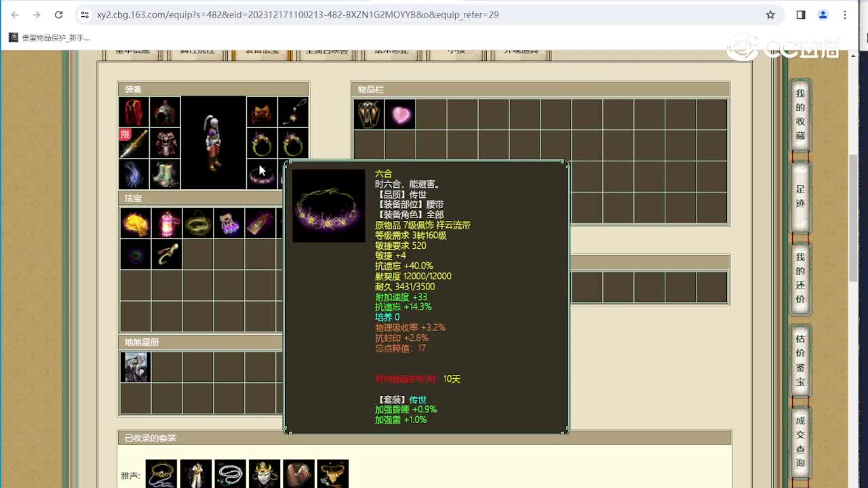Open 我的收藏 in the right sidebar
The width and height of the screenshot is (868, 488).
coord(801,115)
